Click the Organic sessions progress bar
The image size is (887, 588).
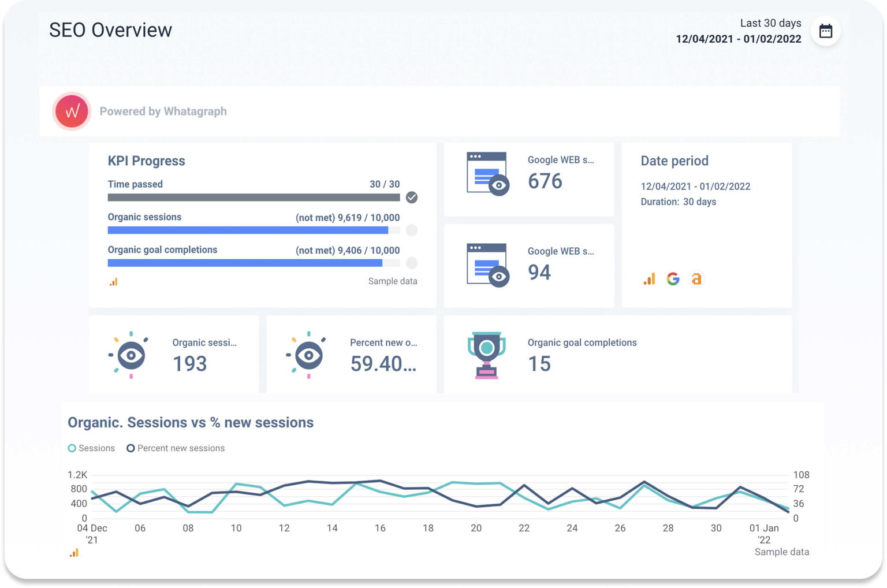pos(248,230)
